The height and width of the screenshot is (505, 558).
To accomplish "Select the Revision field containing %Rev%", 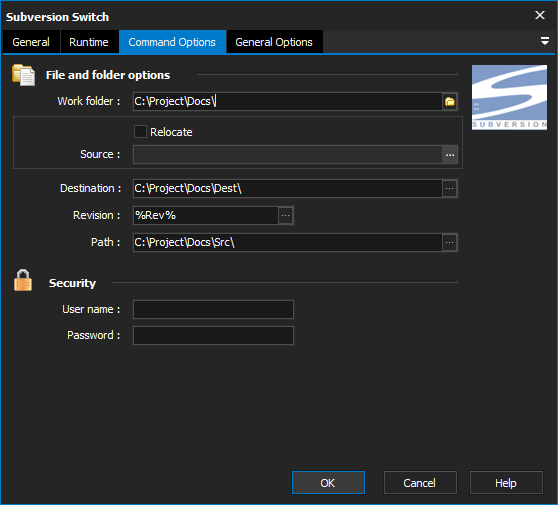I will (x=206, y=216).
